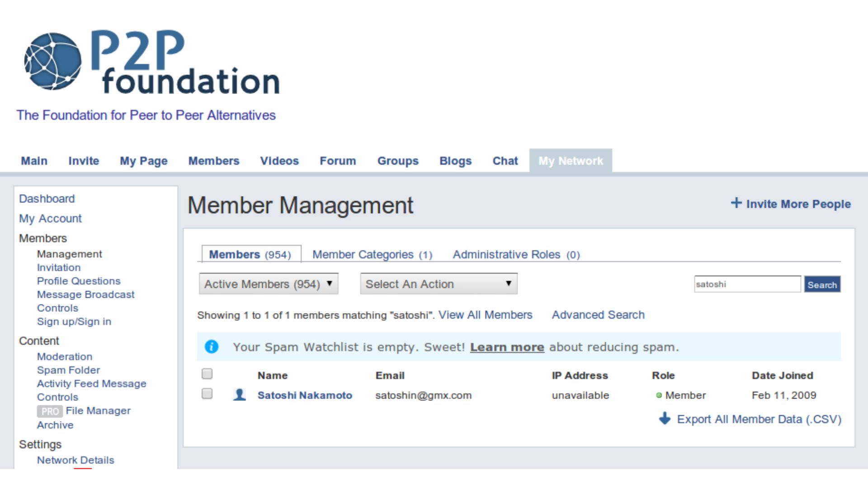Click the blue info icon in spam notice
Viewport: 868px width, 488px height.
pyautogui.click(x=212, y=347)
